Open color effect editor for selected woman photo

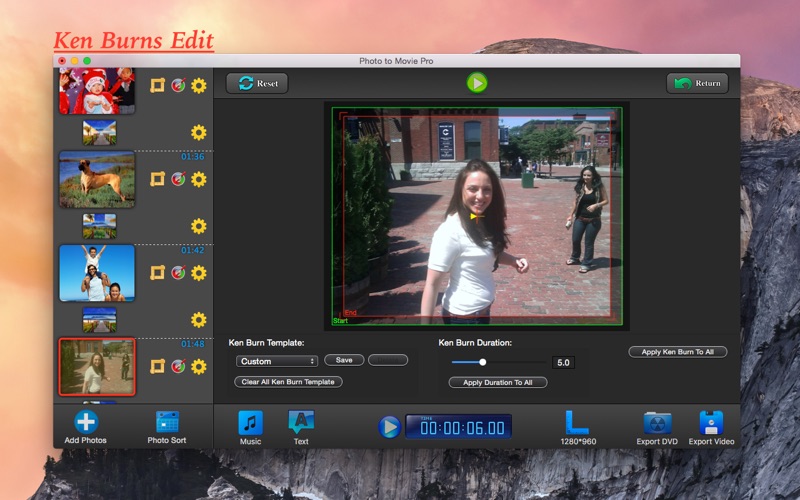pyautogui.click(x=178, y=366)
